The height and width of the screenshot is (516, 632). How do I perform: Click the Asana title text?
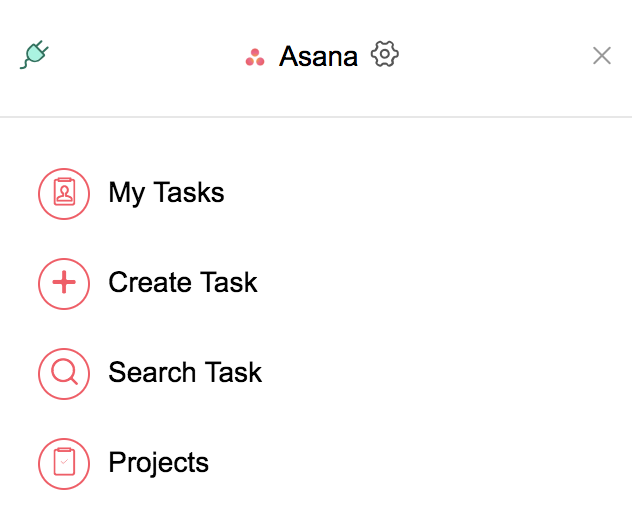pos(318,56)
